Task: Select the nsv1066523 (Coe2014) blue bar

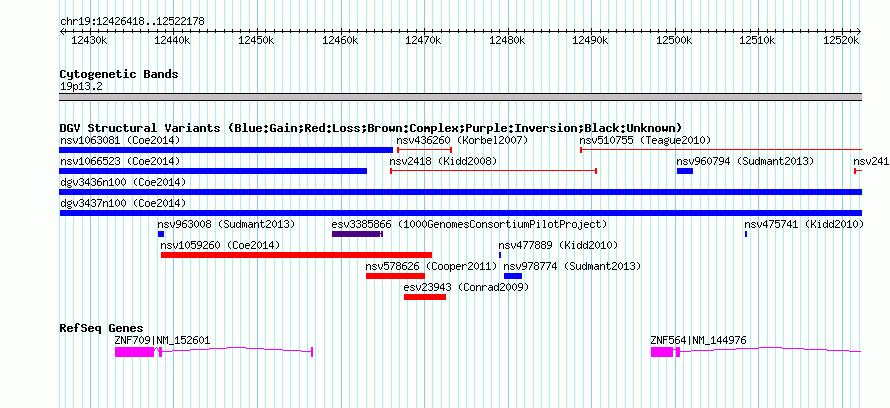Action: click(x=213, y=171)
